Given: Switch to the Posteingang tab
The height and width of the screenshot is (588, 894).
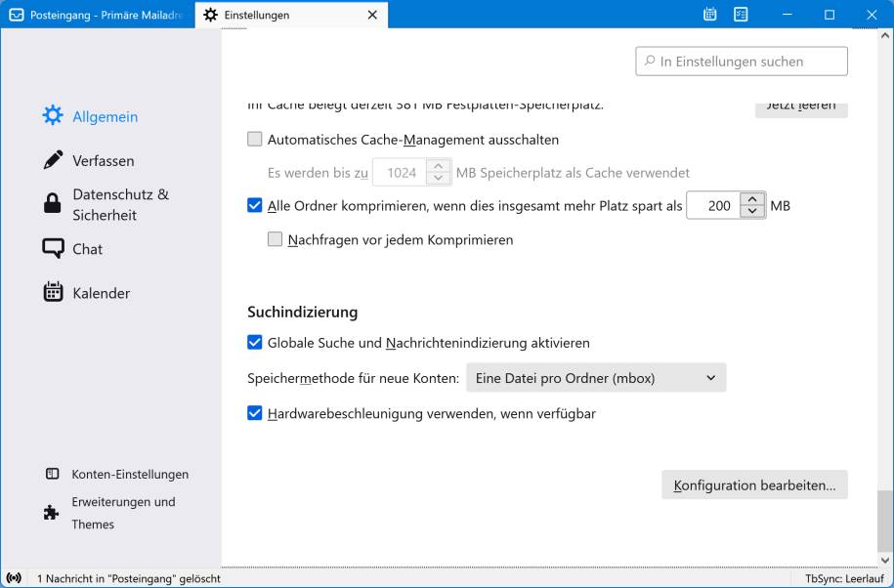Looking at the screenshot, I should (x=97, y=16).
